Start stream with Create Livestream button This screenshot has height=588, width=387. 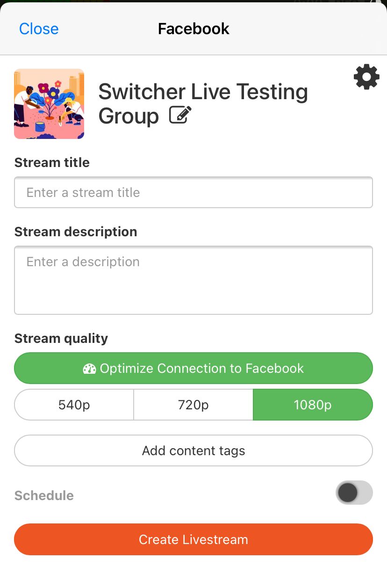point(193,539)
